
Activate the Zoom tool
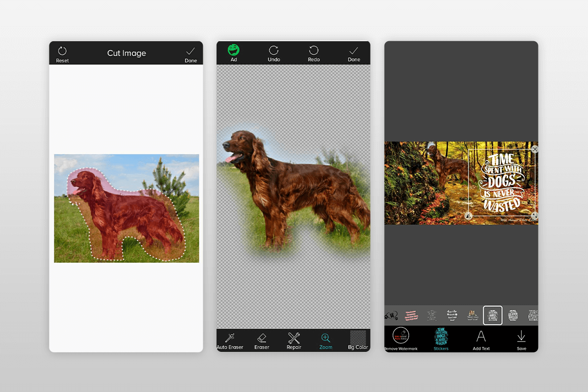(325, 341)
